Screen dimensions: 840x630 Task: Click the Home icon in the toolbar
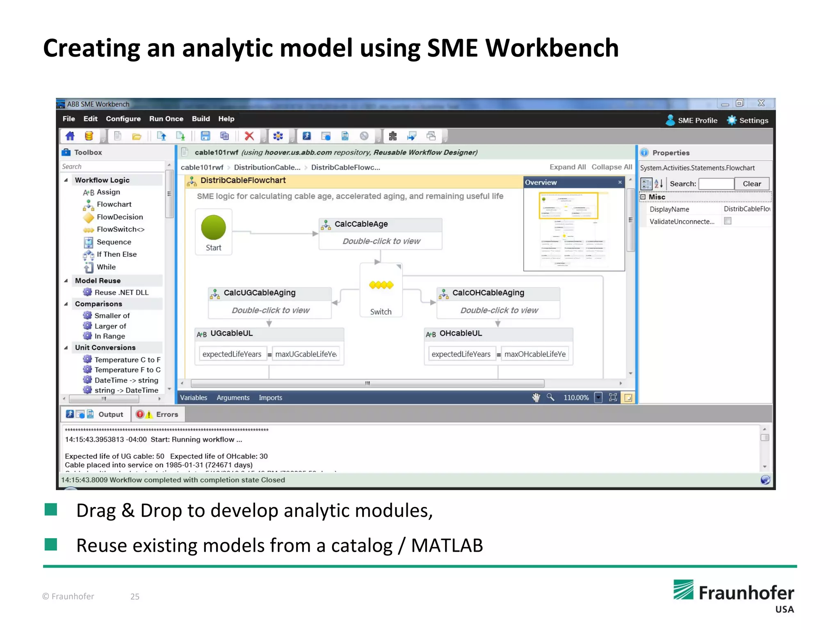70,136
